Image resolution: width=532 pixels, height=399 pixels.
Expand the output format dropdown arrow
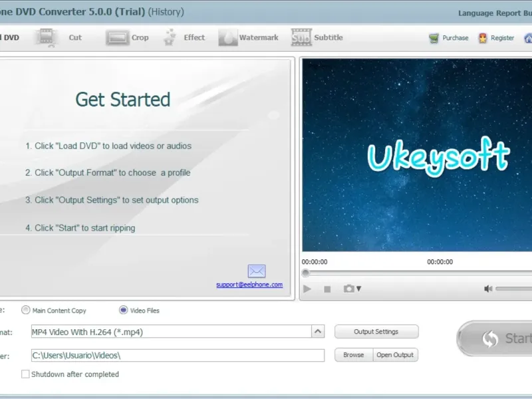tap(318, 331)
